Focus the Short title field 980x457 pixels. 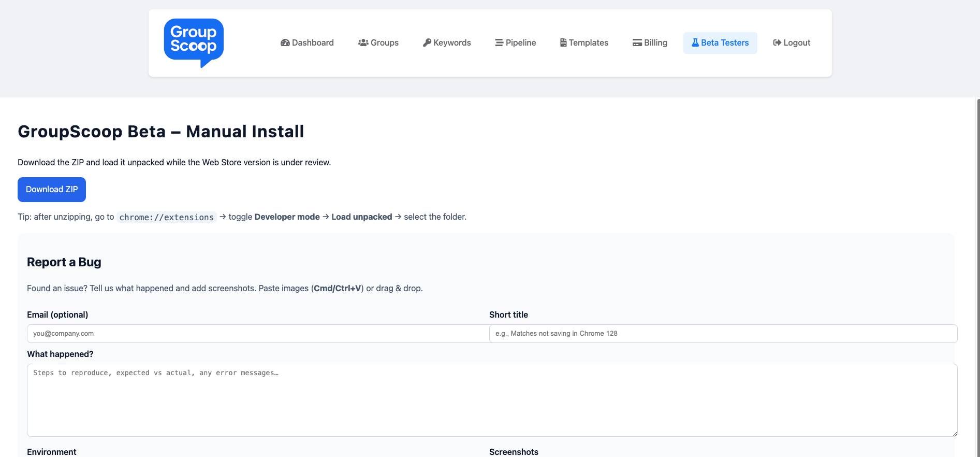pos(723,334)
